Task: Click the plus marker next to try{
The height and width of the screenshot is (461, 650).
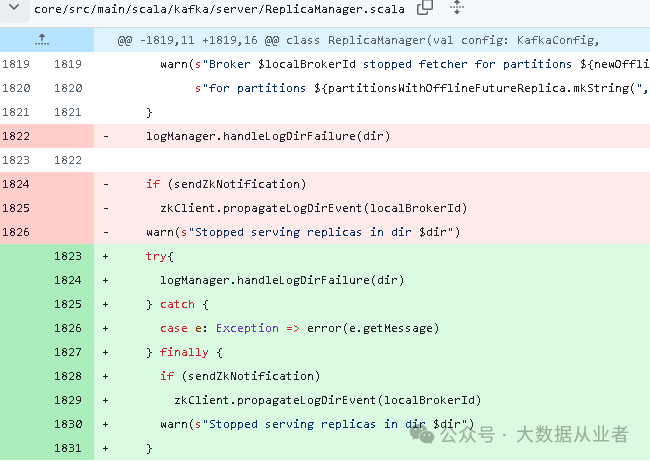Action: click(x=106, y=256)
